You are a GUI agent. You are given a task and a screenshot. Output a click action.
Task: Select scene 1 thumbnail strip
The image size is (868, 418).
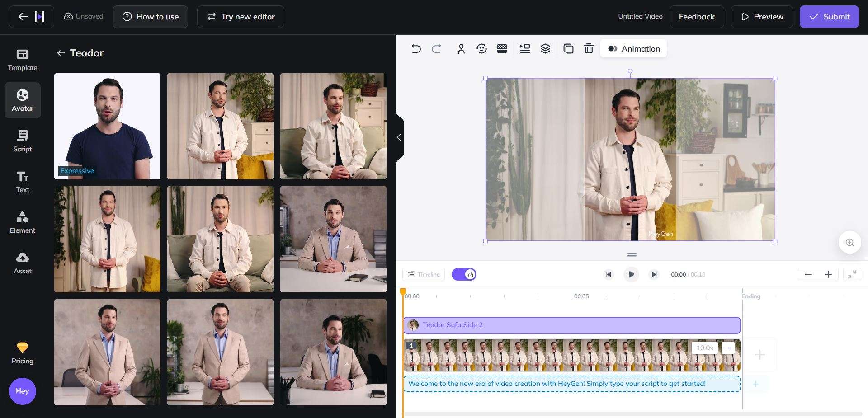(572, 355)
